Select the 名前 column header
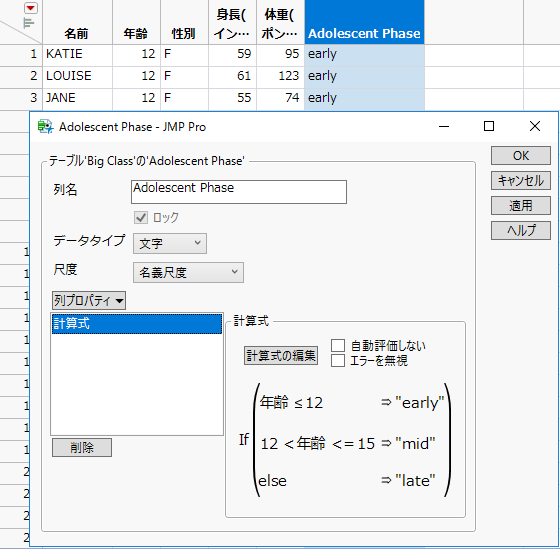560x549 pixels. (x=77, y=22)
